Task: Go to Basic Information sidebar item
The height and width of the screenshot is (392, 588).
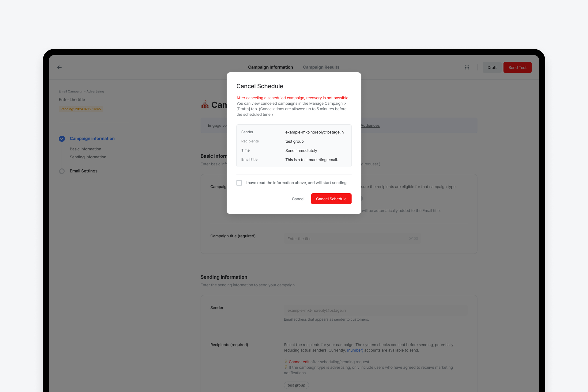Action: pos(85,149)
